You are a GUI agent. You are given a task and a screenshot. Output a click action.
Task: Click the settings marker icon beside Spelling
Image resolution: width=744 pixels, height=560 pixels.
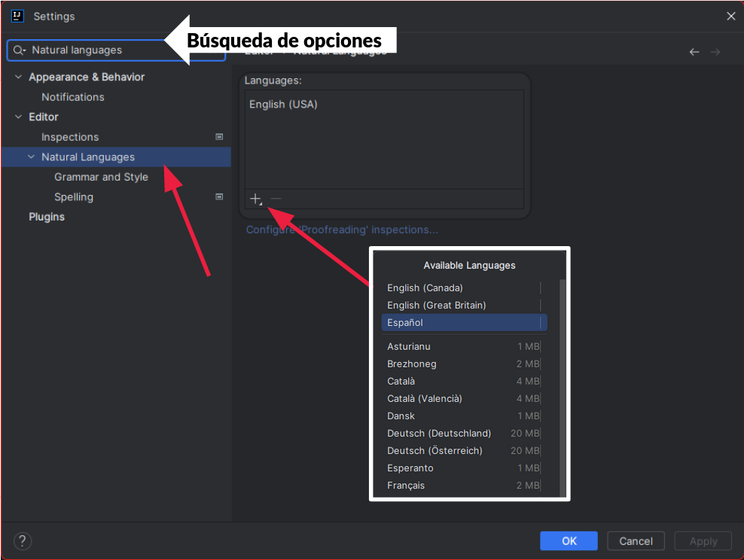point(219,196)
